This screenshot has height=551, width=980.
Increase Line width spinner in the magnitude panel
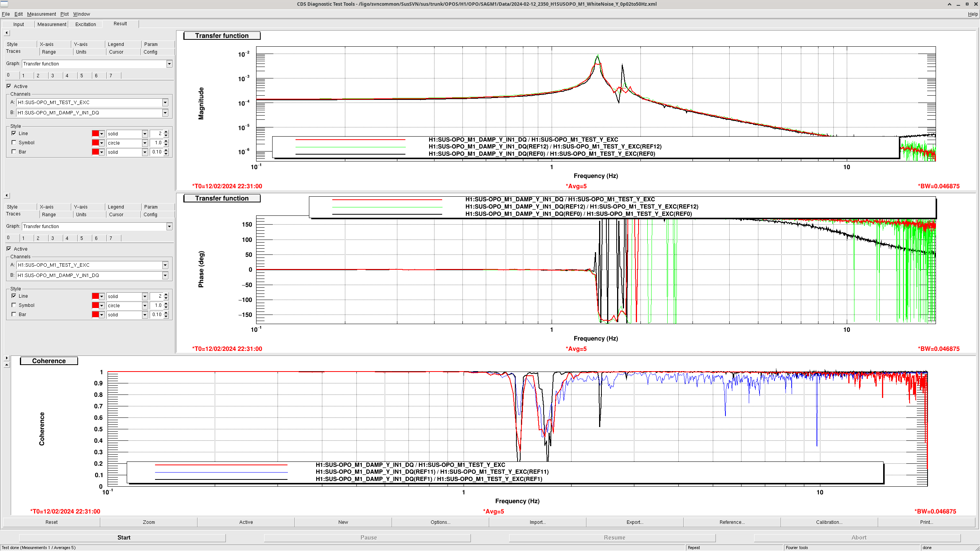[166, 132]
